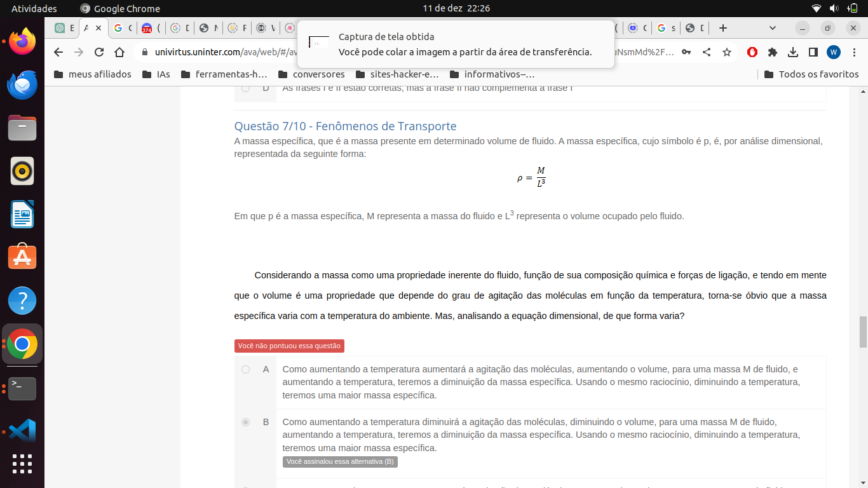Open Atividades overview
Image resolution: width=868 pixels, height=488 pixels.
[x=34, y=8]
